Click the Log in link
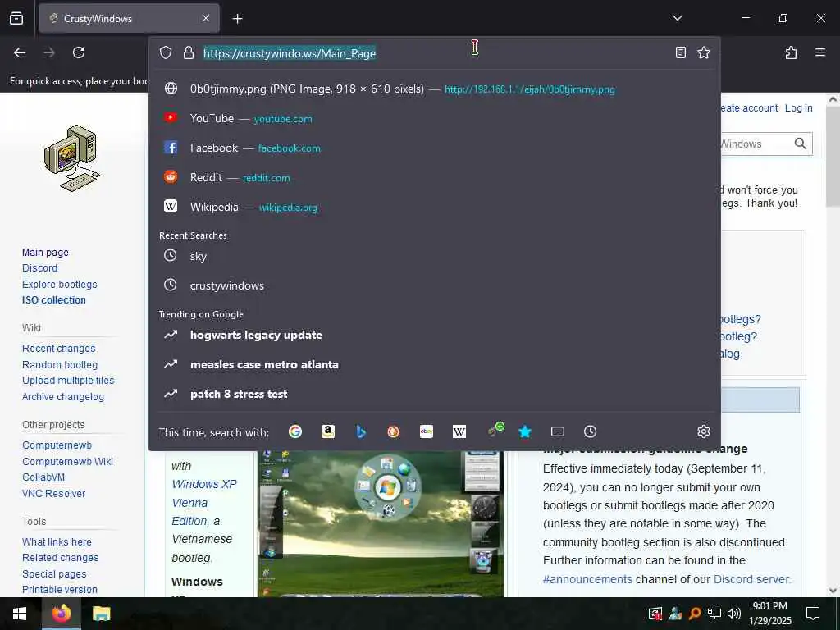840x630 pixels. pyautogui.click(x=798, y=107)
